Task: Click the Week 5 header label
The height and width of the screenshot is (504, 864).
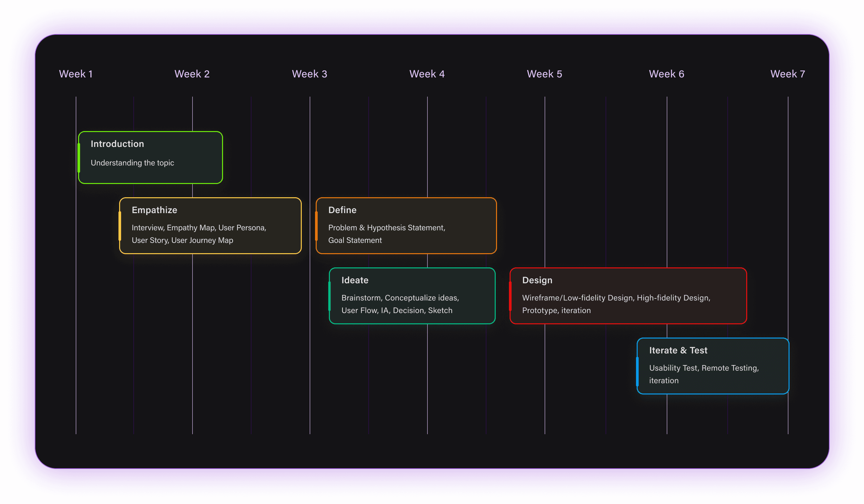Action: [544, 74]
